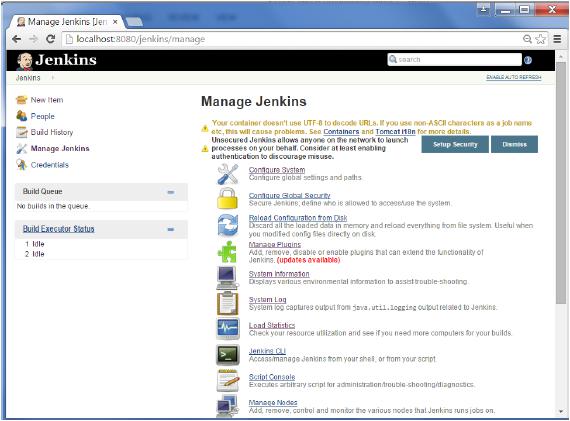The width and height of the screenshot is (570, 421).
Task: Click the Script Console notepad icon
Action: pos(228,380)
